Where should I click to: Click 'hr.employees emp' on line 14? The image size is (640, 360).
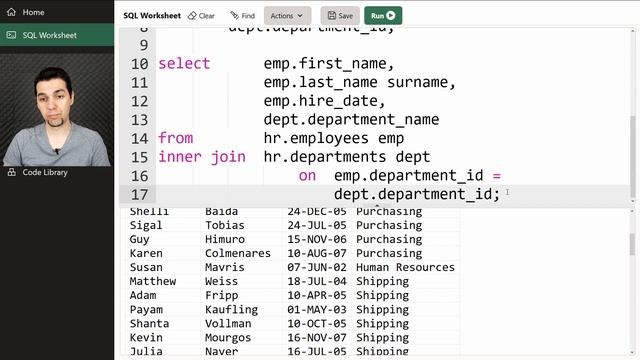pyautogui.click(x=334, y=138)
